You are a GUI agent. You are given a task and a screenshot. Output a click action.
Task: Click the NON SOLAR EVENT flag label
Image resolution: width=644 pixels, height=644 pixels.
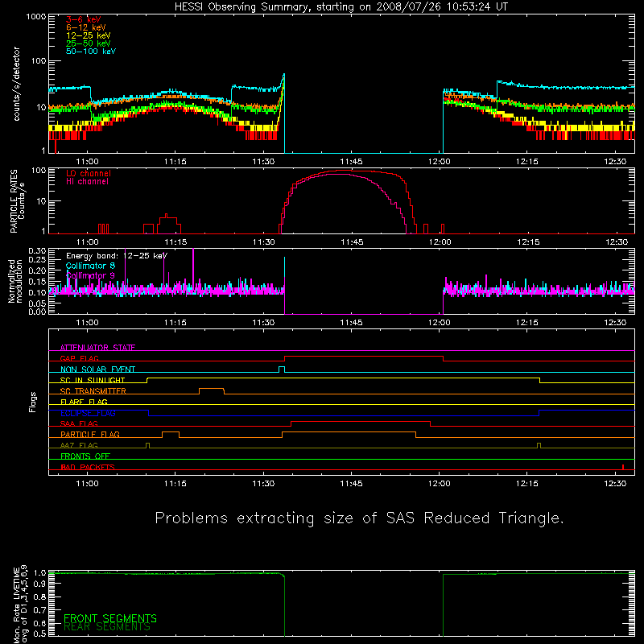pos(97,369)
